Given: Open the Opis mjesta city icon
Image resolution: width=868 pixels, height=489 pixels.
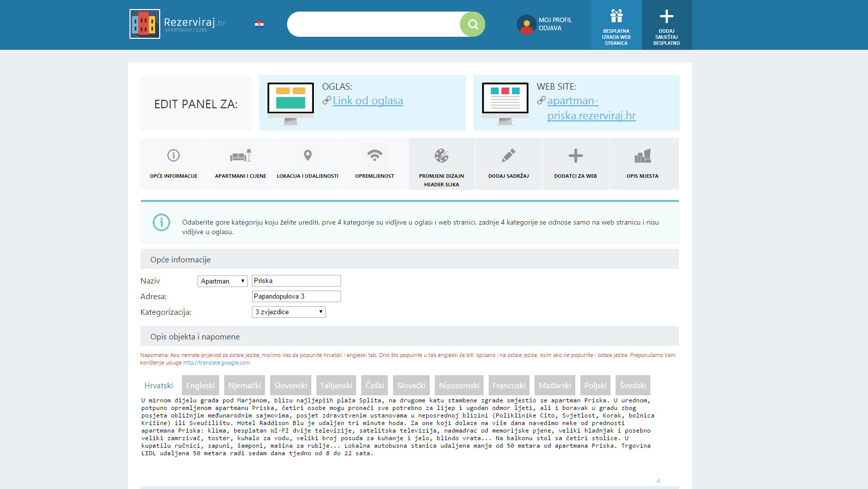Looking at the screenshot, I should pos(642,156).
